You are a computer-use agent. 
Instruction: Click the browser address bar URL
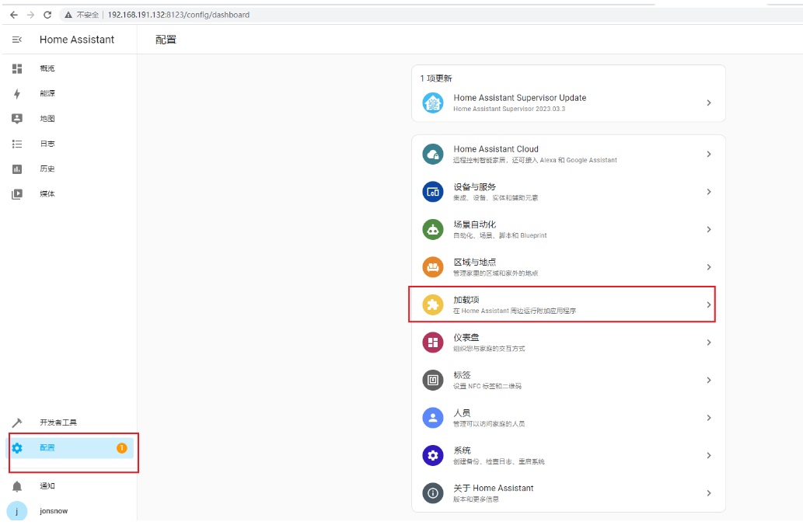pos(179,15)
